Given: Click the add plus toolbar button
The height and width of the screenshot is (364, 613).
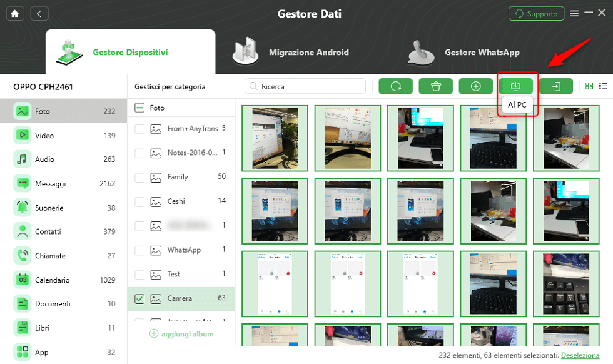Looking at the screenshot, I should point(475,86).
